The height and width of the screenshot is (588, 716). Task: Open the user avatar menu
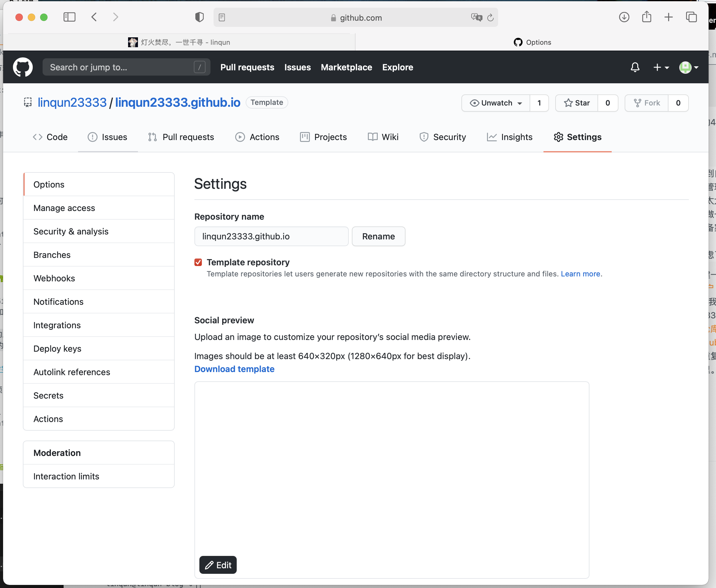(689, 67)
